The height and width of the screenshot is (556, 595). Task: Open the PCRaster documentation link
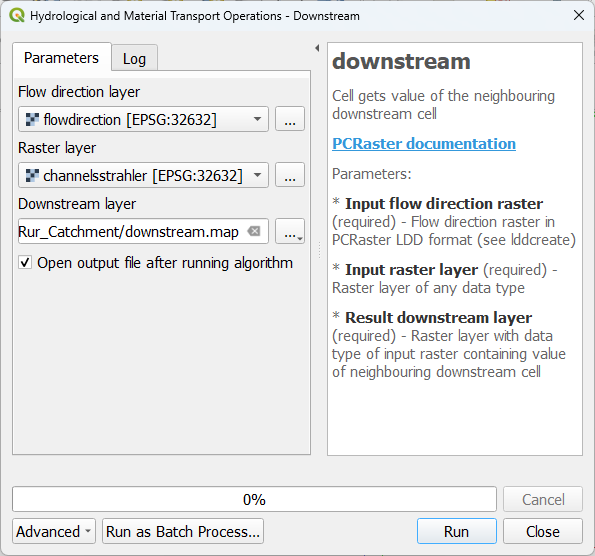click(424, 144)
